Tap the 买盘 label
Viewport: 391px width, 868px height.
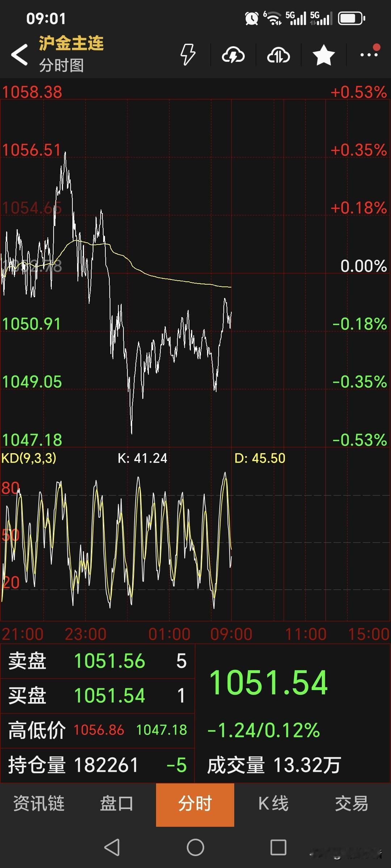(27, 695)
